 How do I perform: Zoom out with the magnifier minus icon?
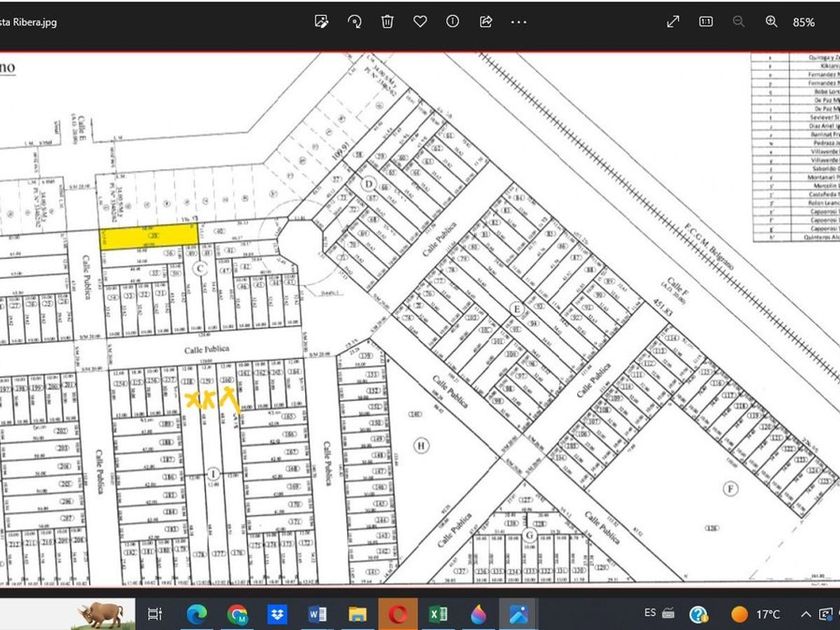(739, 21)
